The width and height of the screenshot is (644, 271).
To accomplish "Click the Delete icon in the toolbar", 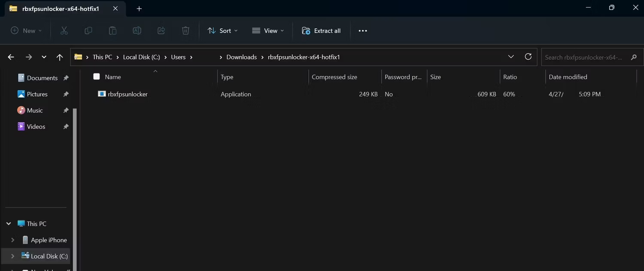I will (x=185, y=30).
